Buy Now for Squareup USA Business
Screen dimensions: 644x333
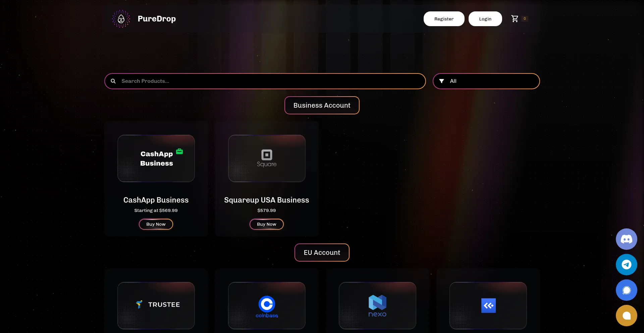tap(267, 224)
